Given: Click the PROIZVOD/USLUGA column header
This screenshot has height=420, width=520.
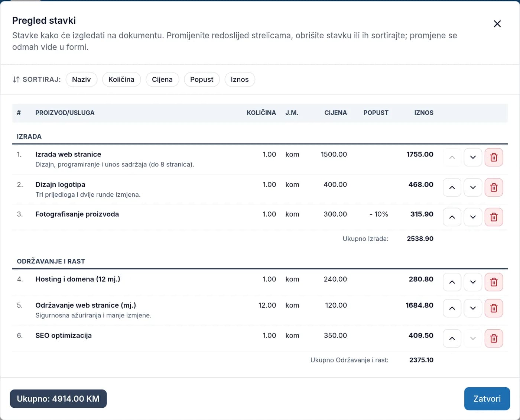Looking at the screenshot, I should click(65, 113).
